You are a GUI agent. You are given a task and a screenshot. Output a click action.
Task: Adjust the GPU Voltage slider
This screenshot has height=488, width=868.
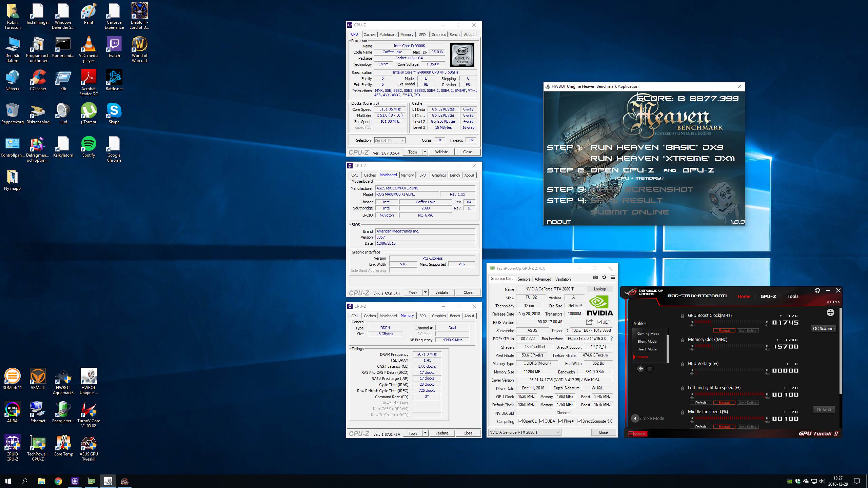730,370
